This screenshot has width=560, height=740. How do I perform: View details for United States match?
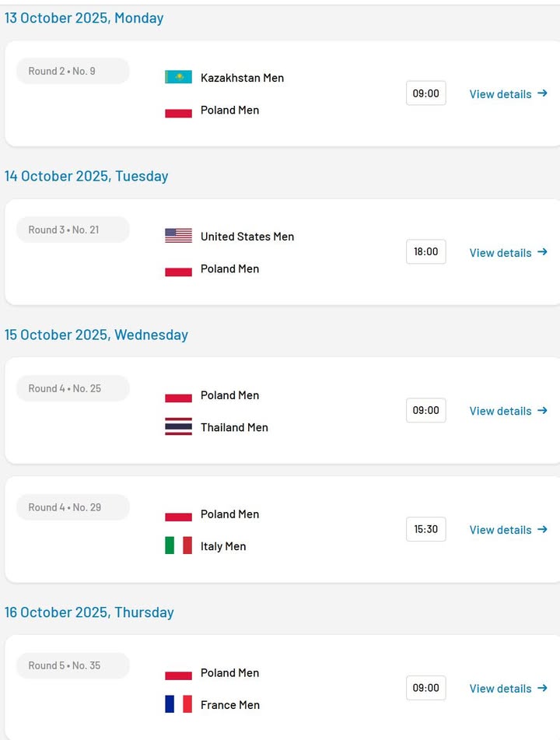click(x=508, y=253)
